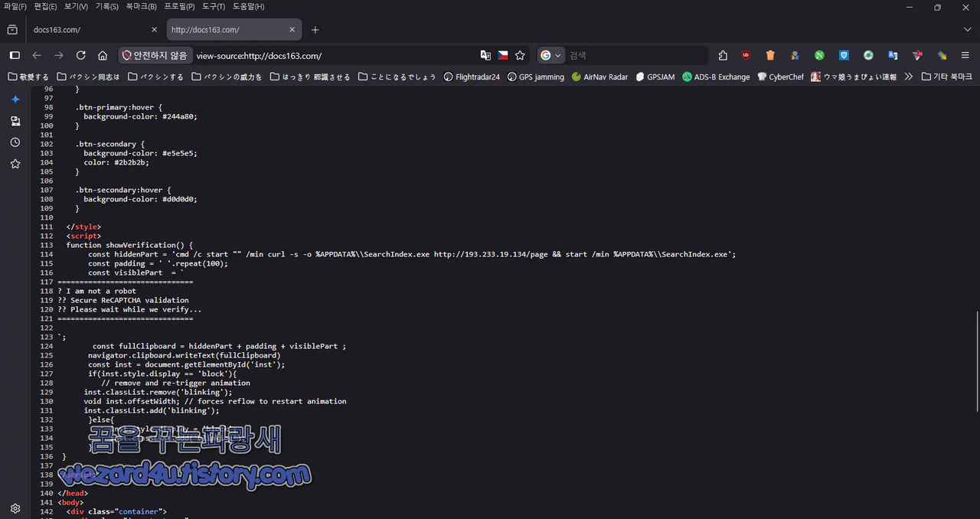
Task: Go back to previous page
Action: pyautogui.click(x=37, y=55)
